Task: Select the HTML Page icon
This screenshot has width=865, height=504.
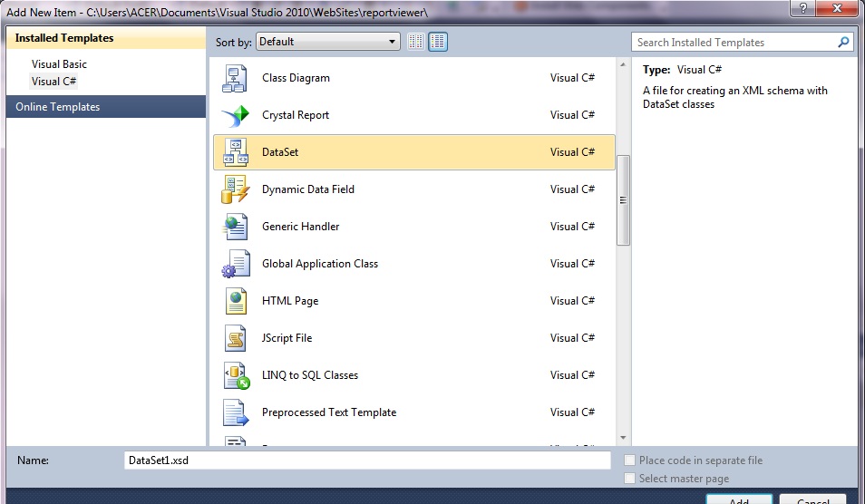Action: coord(236,301)
